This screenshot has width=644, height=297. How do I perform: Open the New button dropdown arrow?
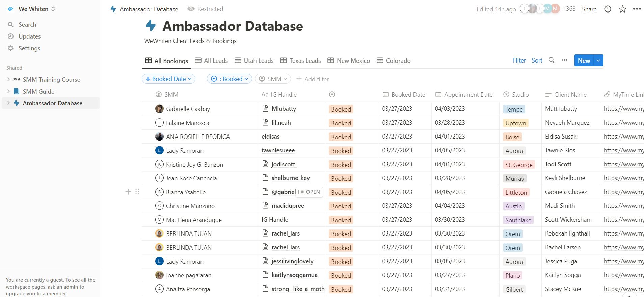pos(598,60)
